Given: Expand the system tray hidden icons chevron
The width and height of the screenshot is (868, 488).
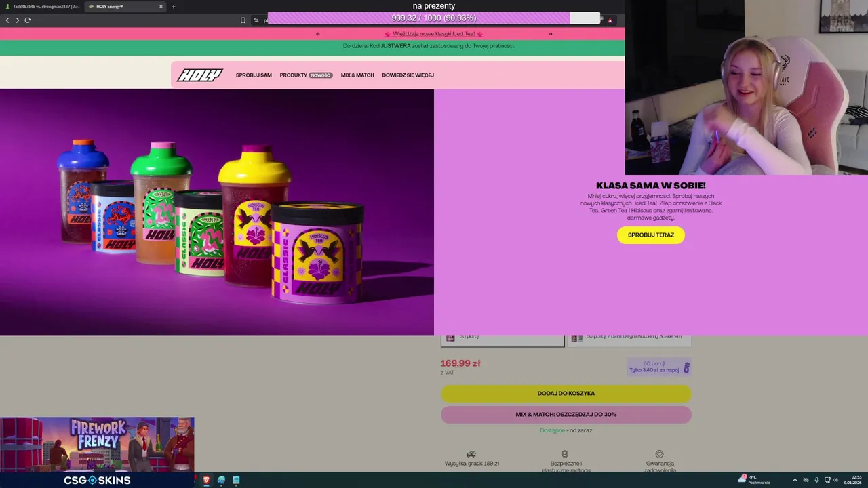Looking at the screenshot, I should 795,480.
